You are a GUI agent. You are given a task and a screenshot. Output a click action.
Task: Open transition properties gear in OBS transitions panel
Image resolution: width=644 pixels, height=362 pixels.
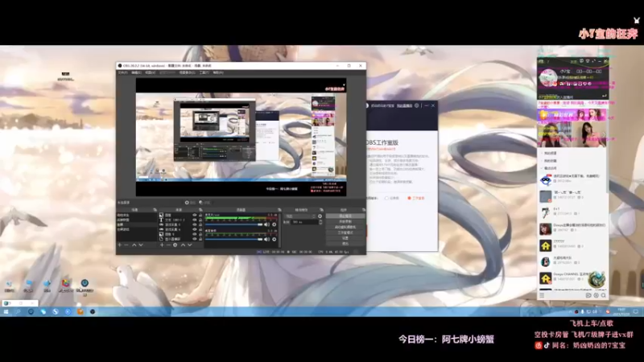[320, 216]
